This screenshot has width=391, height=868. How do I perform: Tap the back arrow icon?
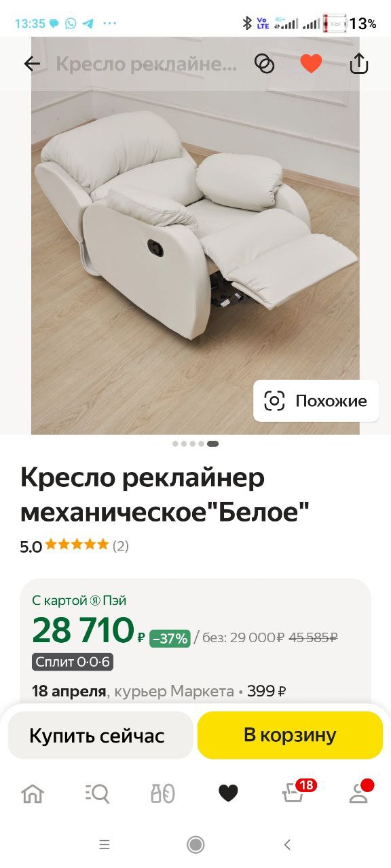click(32, 64)
